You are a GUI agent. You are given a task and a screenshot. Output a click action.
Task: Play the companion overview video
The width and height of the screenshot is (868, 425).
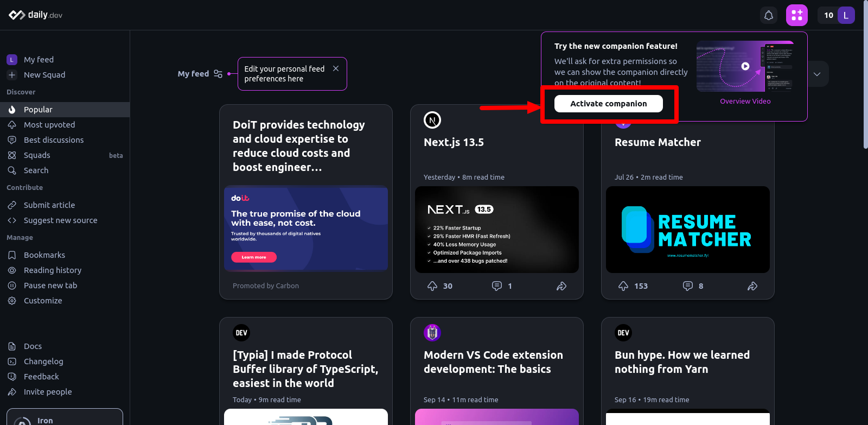(745, 66)
